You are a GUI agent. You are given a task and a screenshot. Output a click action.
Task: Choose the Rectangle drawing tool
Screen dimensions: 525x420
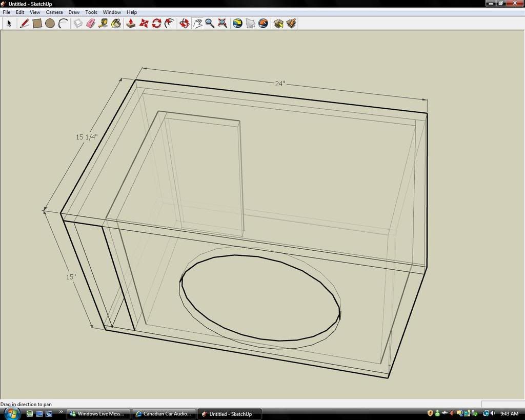(x=37, y=23)
